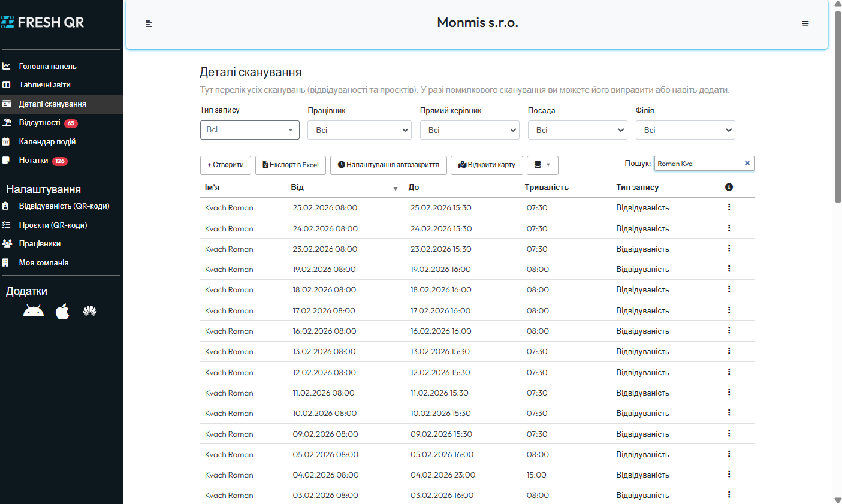This screenshot has width=842, height=504.
Task: Click the page vertical scrollbar thumb
Action: click(838, 108)
